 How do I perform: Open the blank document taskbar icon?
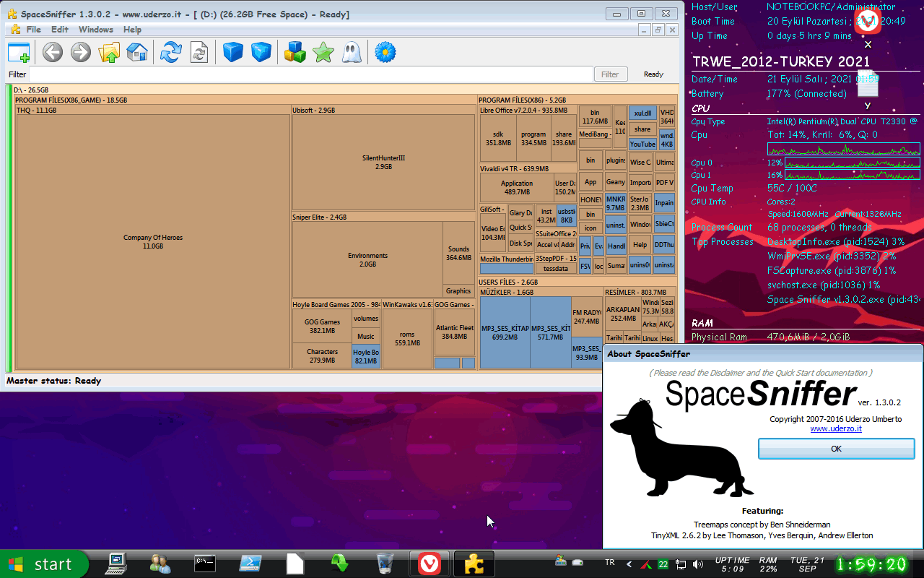295,564
